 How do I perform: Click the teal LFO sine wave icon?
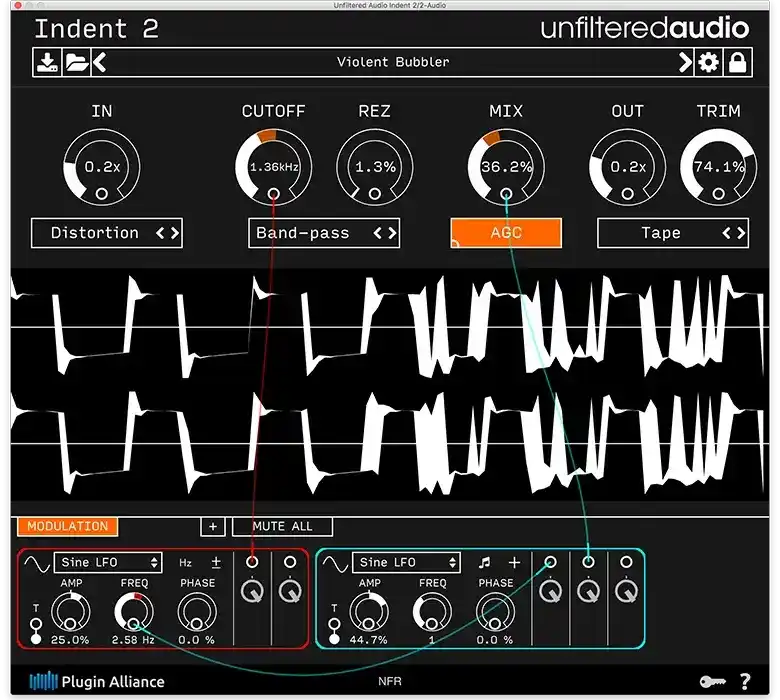pyautogui.click(x=335, y=564)
